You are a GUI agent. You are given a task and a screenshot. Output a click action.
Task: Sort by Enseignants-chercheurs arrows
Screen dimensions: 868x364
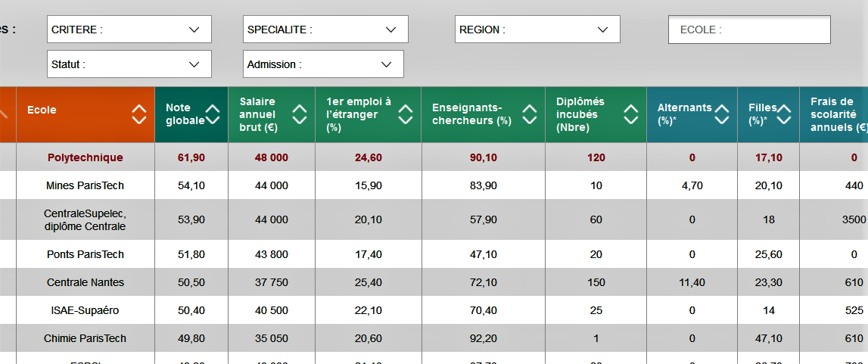pos(530,114)
